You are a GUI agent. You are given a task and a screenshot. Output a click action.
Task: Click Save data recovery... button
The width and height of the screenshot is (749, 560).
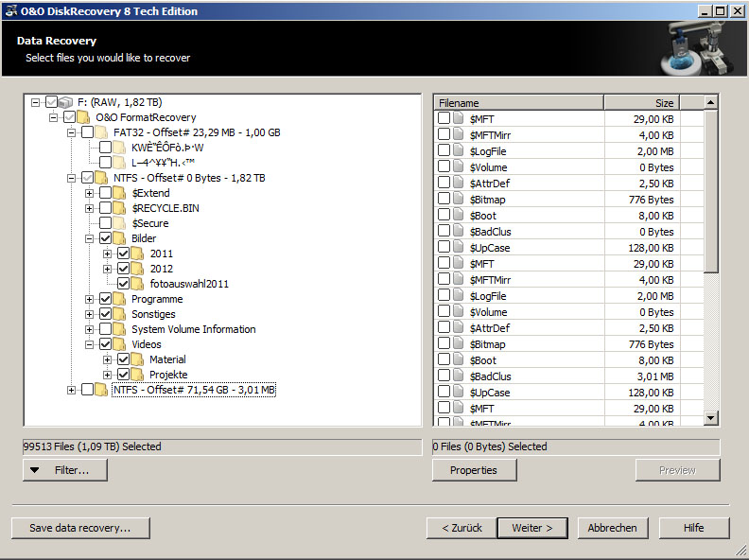[x=80, y=528]
